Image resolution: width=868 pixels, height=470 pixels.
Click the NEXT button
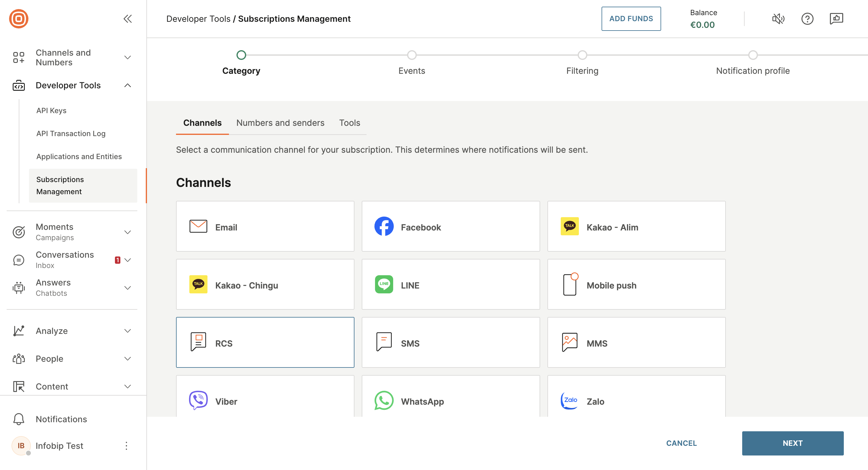coord(792,443)
